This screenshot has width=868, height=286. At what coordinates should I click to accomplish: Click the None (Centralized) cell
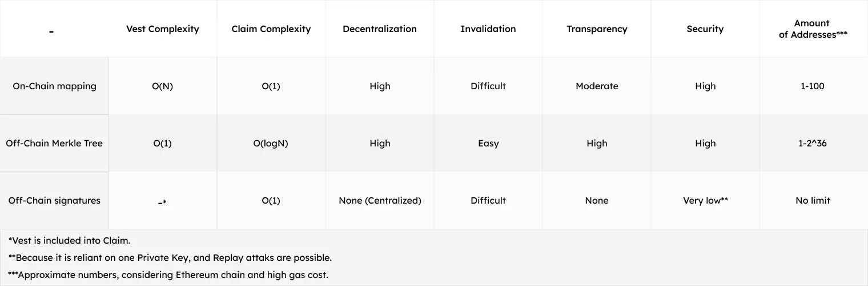tap(380, 201)
